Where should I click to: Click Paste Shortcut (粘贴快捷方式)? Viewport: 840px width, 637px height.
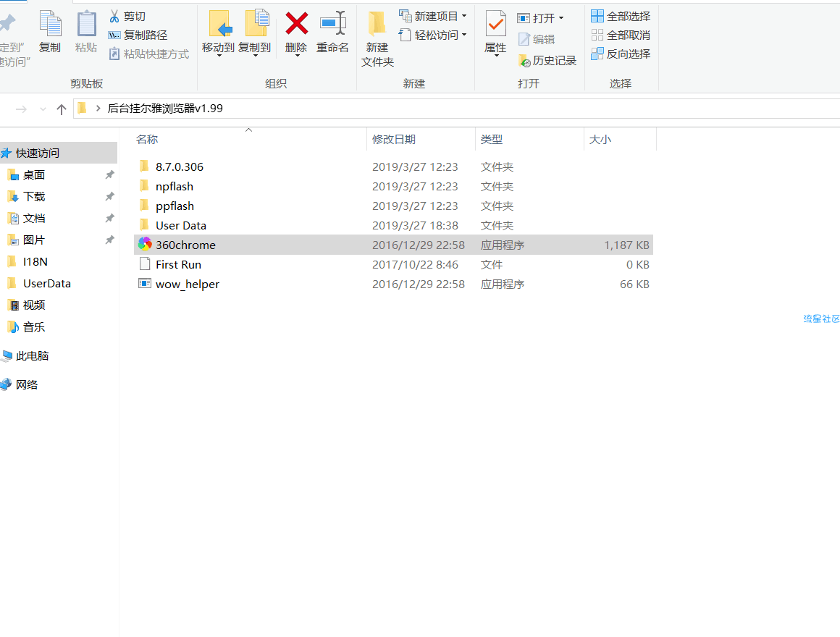pos(149,54)
